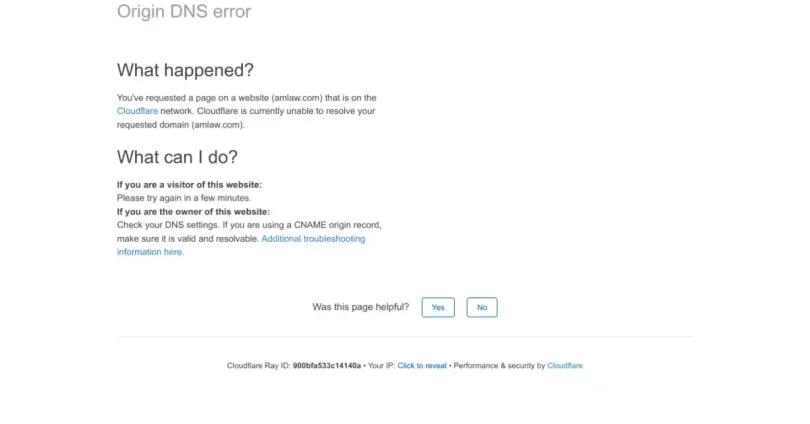
Task: Click the 'If you are a visitor' bold line
Action: (x=189, y=185)
